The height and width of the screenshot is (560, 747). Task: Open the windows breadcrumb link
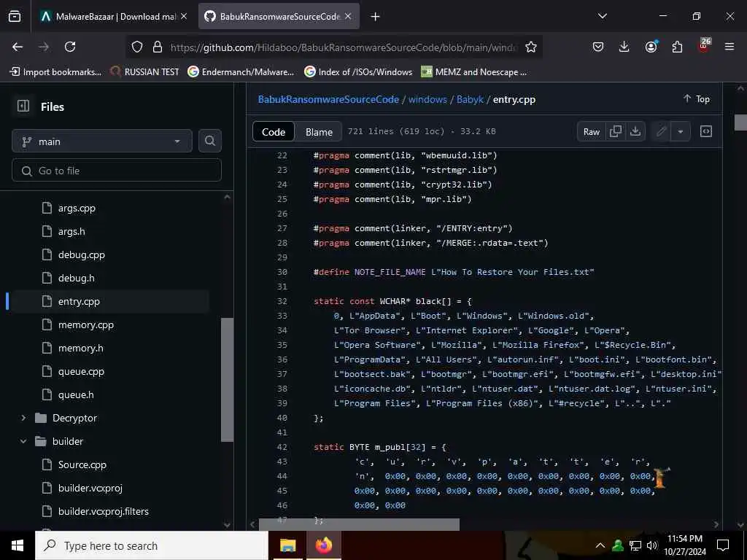(x=427, y=99)
